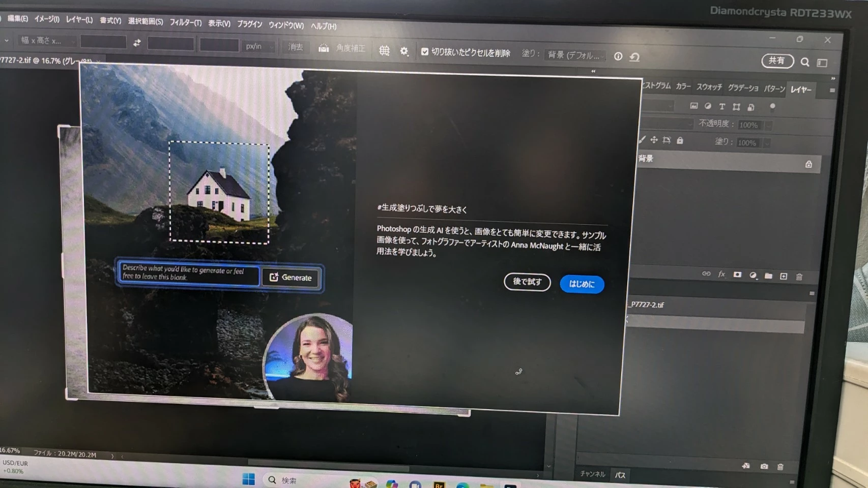Screen dimensions: 868x488
Task: Open the px/in unit dropdown
Action: click(x=258, y=46)
